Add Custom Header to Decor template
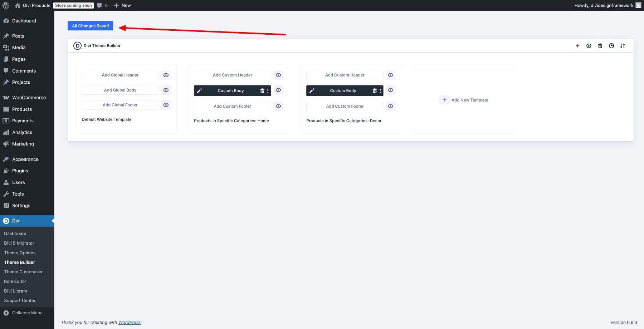This screenshot has width=644, height=329. 345,75
